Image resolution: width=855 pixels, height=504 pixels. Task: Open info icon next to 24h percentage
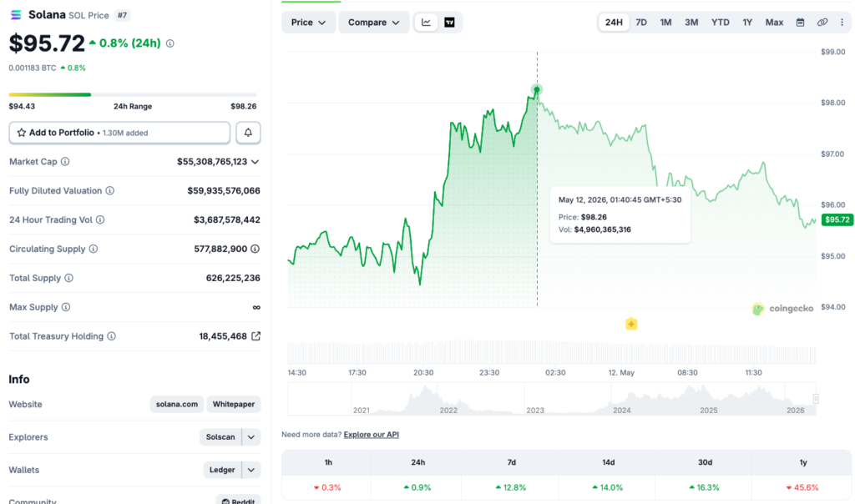[x=170, y=43]
